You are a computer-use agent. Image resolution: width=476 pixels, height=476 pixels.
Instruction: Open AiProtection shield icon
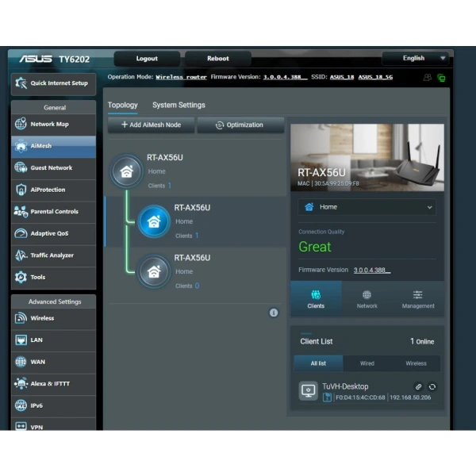(21, 190)
